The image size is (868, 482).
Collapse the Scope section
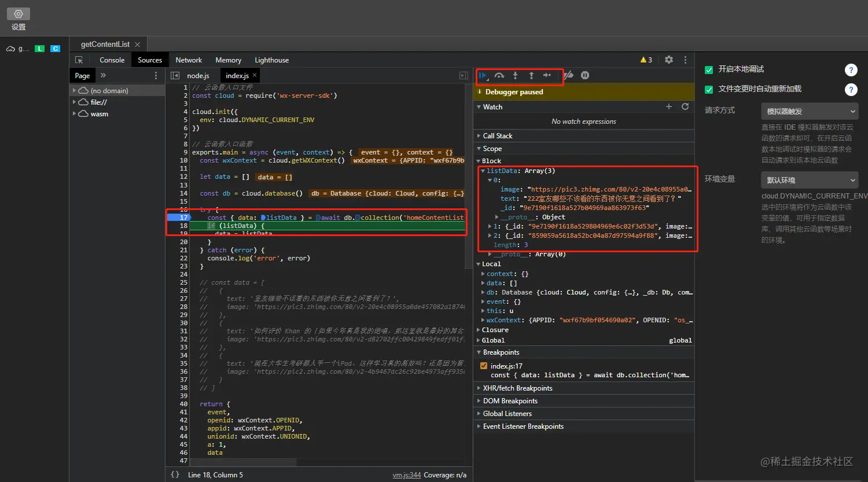coord(584,149)
